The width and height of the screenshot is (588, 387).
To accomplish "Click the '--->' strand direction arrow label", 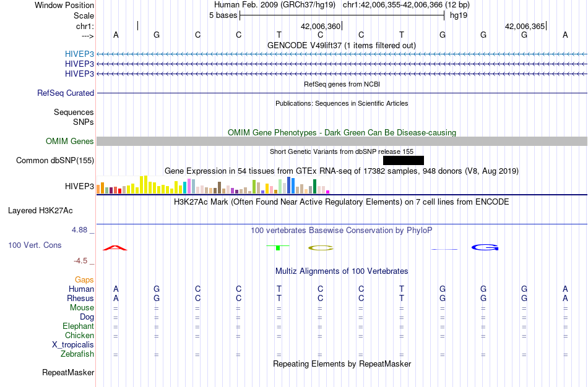I will point(88,36).
